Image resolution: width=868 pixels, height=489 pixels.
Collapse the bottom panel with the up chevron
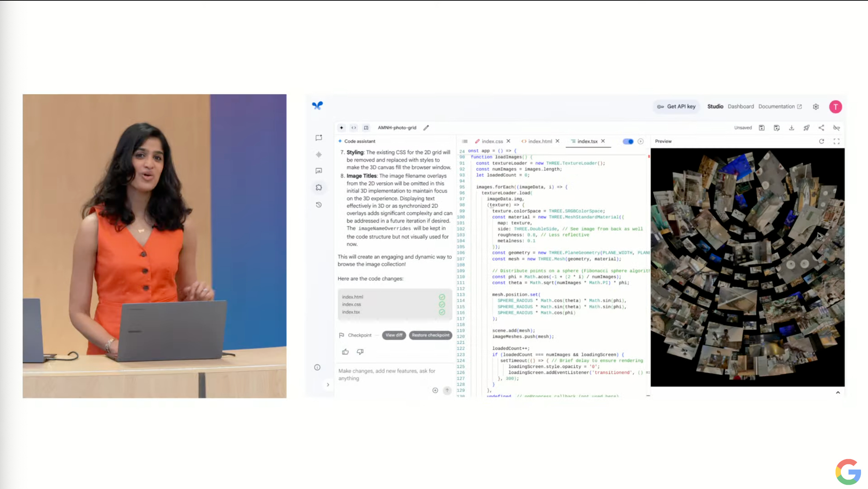tap(838, 392)
